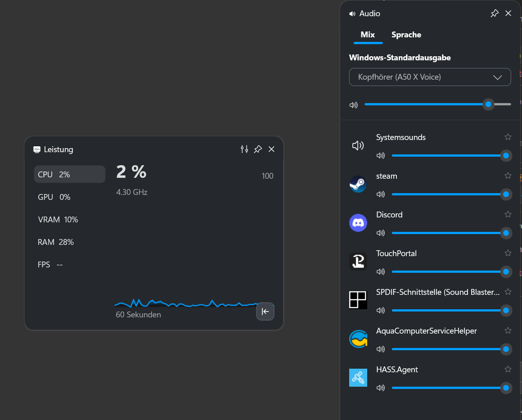Viewport: 522px width, 420px height.
Task: Mute steam via its speaker icon
Action: 381,194
